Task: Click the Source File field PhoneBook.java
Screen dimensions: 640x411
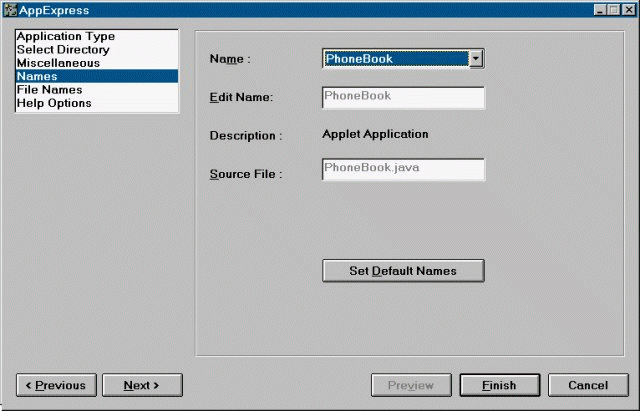Action: pyautogui.click(x=403, y=169)
